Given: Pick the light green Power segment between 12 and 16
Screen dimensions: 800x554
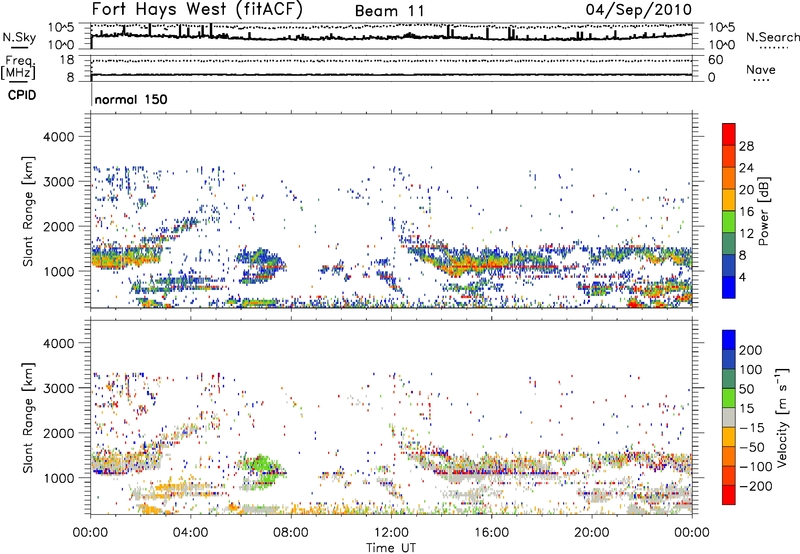Looking at the screenshot, I should point(729,221).
